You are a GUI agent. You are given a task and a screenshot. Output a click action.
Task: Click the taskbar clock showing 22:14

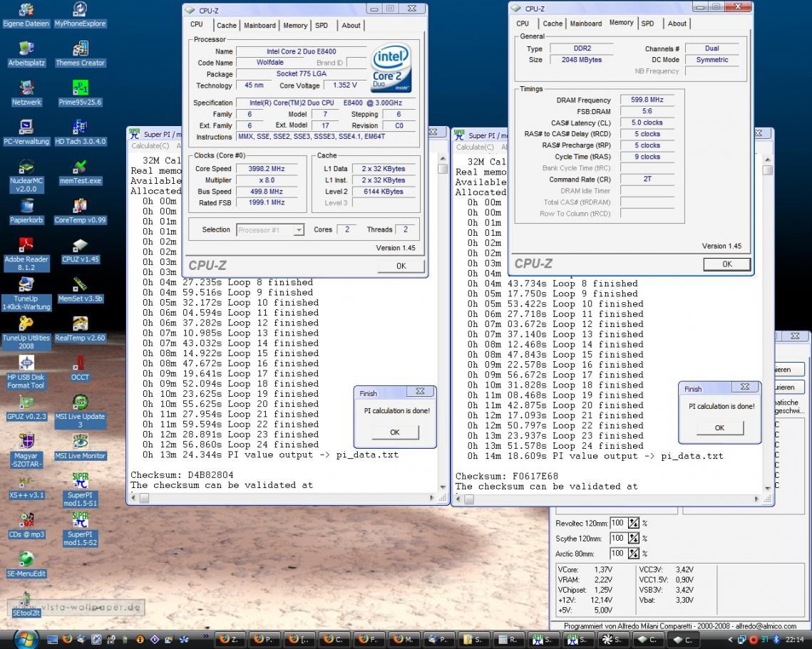[795, 640]
